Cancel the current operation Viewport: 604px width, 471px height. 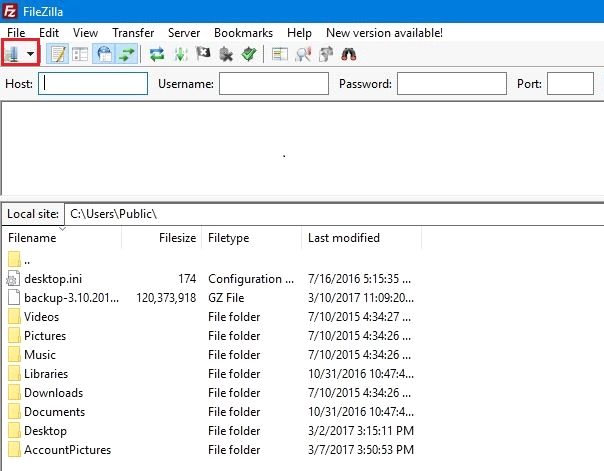point(203,54)
